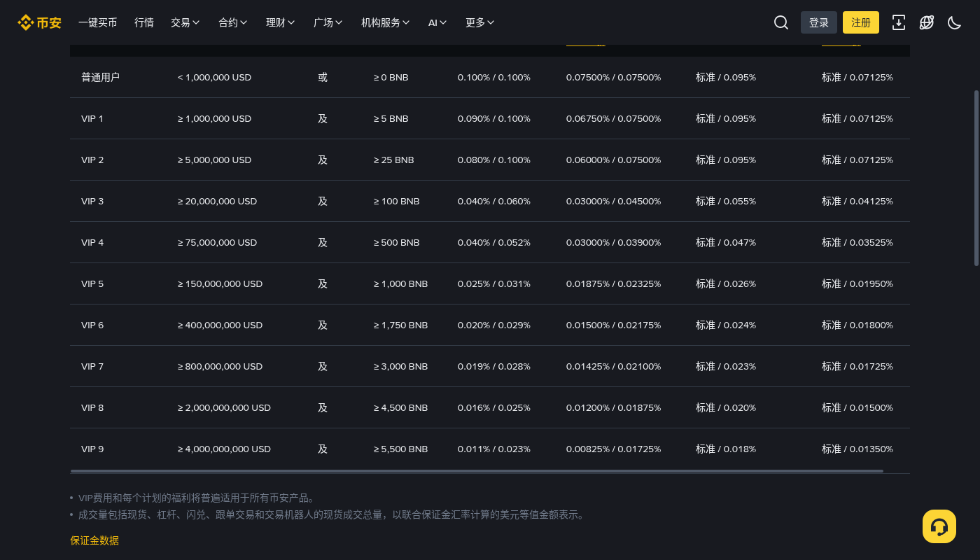Click the ≥ 5 BNB cell
This screenshot has width=980, height=560.
[391, 118]
